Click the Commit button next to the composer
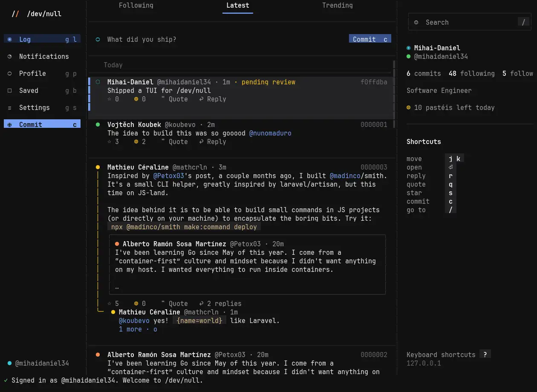This screenshot has width=537, height=392. 370,39
